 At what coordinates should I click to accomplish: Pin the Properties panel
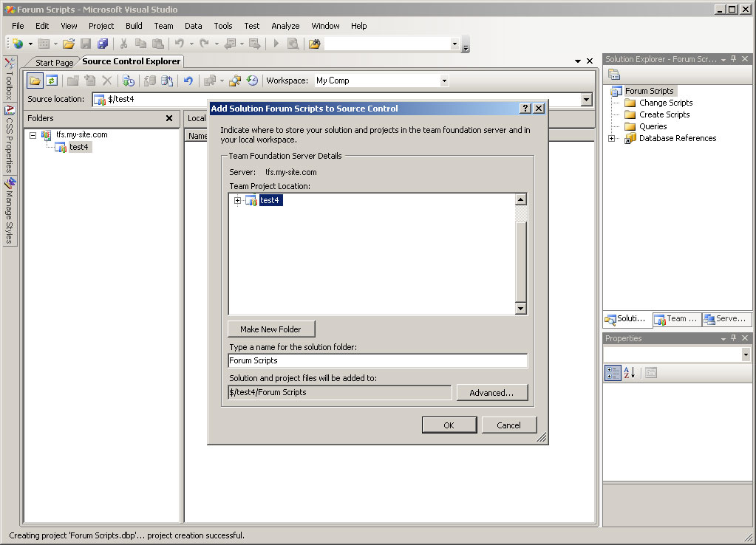pos(733,338)
